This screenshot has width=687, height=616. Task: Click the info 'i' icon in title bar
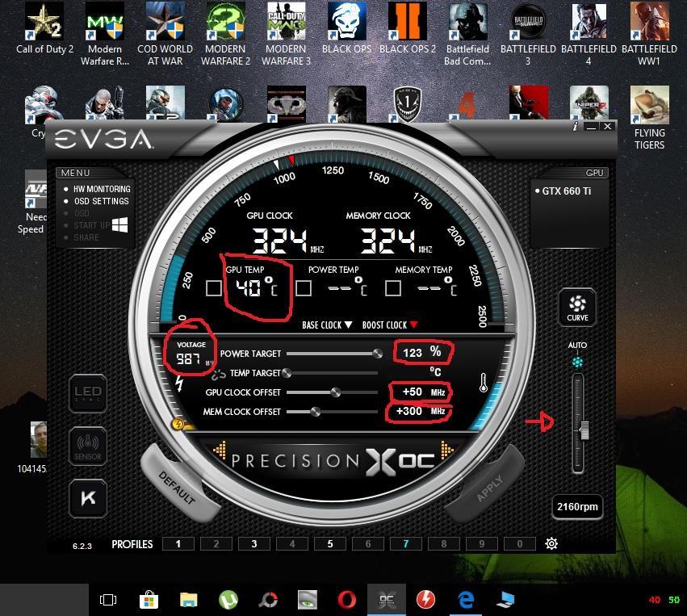coord(575,126)
